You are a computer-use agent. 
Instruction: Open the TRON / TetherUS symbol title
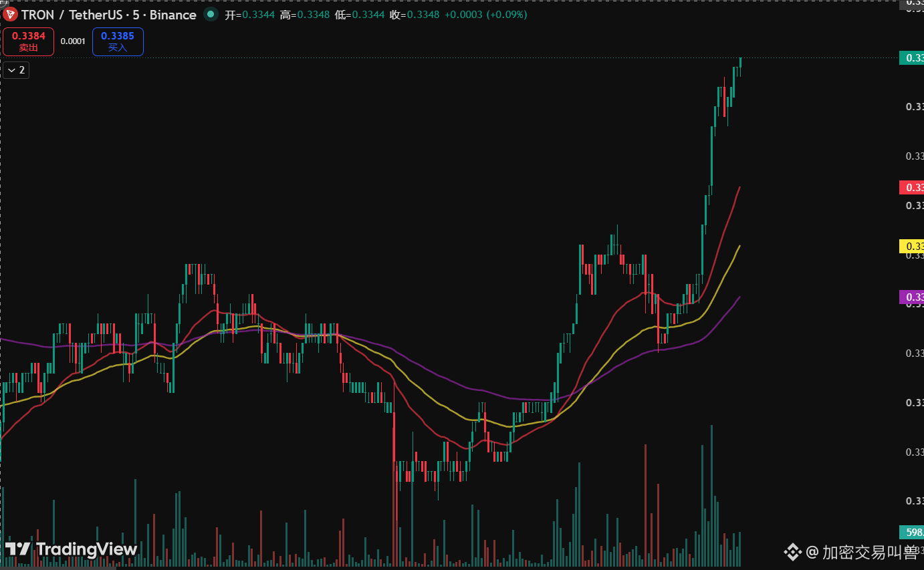pyautogui.click(x=109, y=14)
